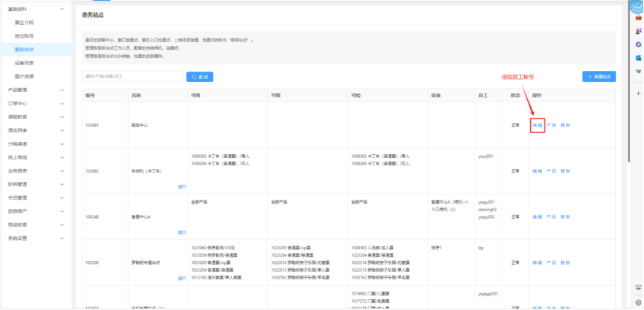644x310 pixels.
Task: Click the 查找 search button
Action: coord(199,76)
